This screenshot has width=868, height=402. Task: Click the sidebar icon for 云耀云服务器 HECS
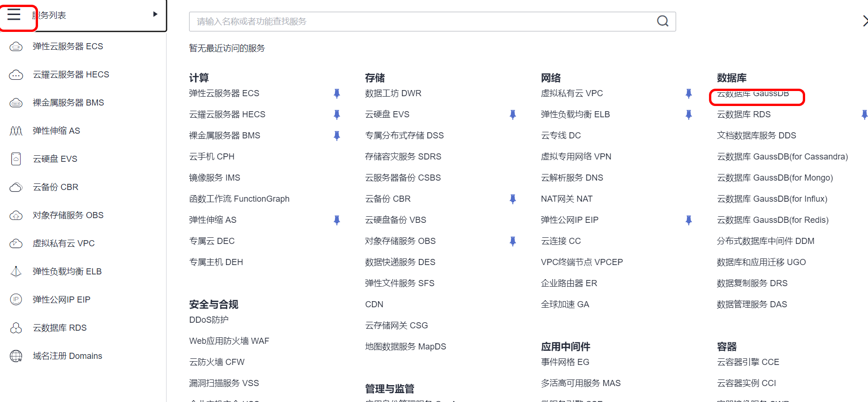coord(16,75)
